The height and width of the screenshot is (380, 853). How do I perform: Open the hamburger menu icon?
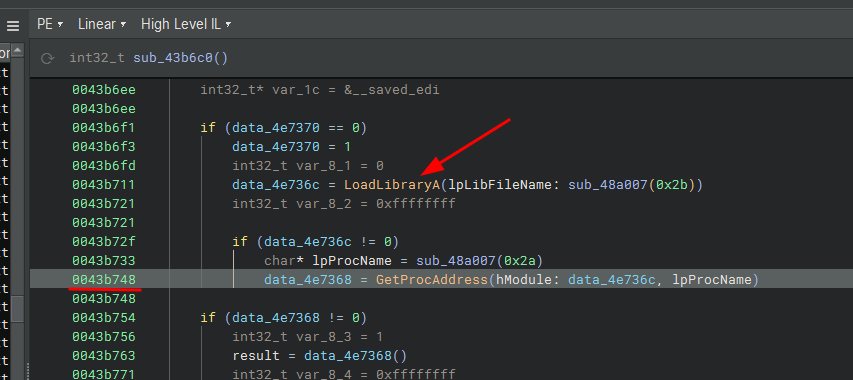click(13, 25)
